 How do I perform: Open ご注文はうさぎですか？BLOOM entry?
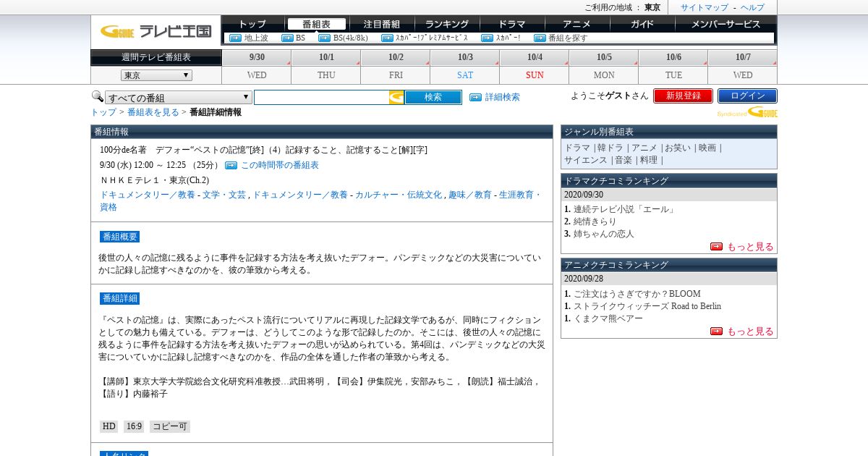click(x=637, y=294)
